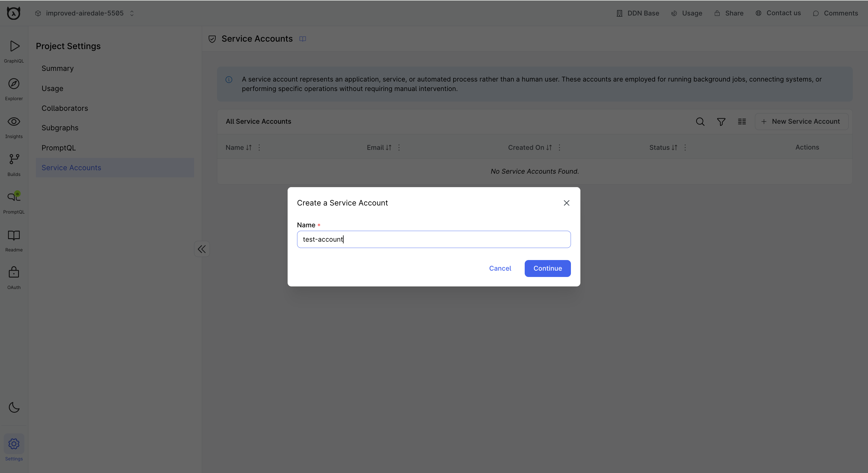Toggle sorting on the Status column
This screenshot has width=868, height=473.
coord(675,148)
